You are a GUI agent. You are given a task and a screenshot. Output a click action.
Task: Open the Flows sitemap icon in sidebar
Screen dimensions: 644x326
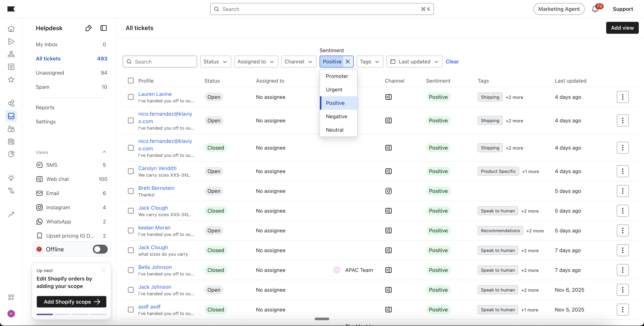(11, 54)
